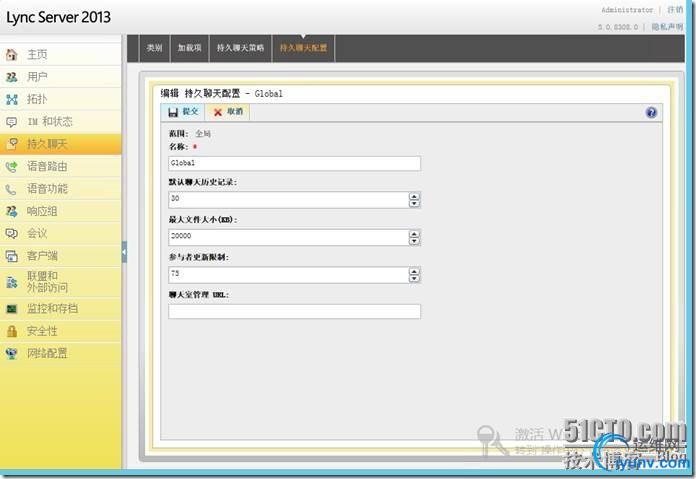Click the 联盟和外部访问 federation icon
The width and height of the screenshot is (696, 479).
12,281
